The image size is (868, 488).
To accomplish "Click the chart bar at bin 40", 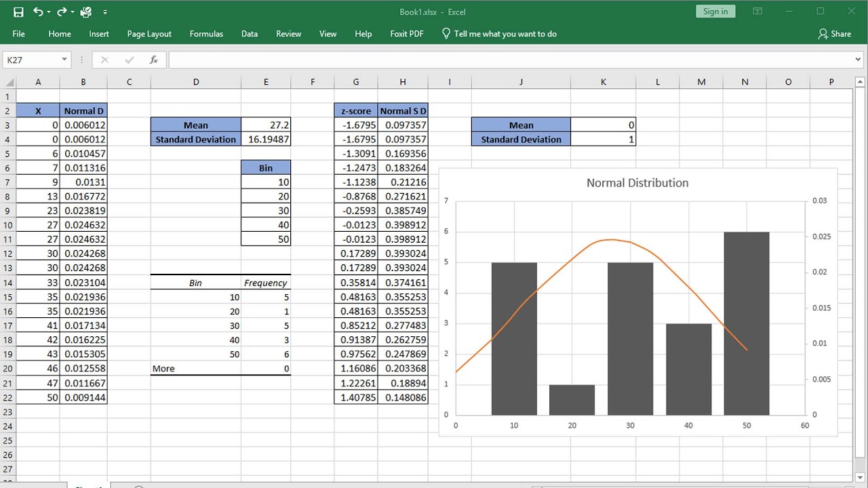I will point(688,369).
